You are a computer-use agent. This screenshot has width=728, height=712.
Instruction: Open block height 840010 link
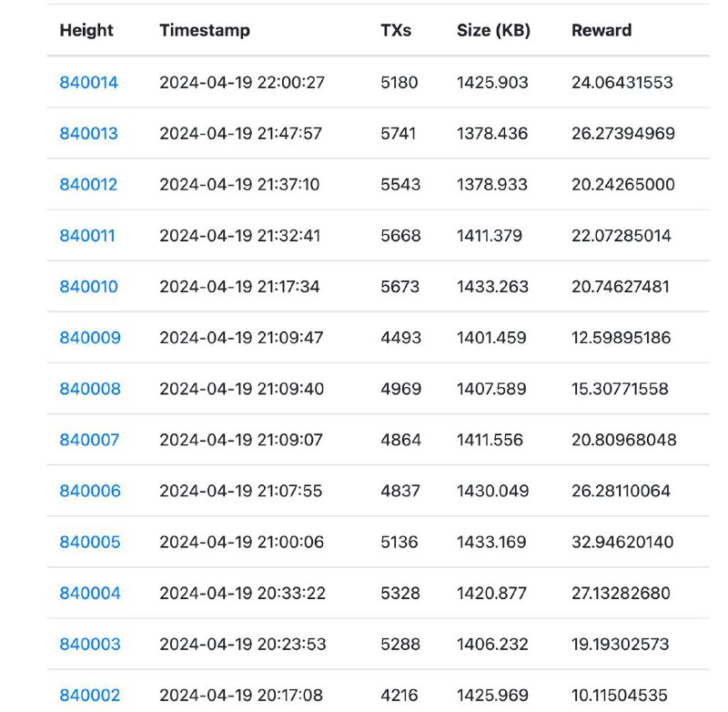(88, 287)
